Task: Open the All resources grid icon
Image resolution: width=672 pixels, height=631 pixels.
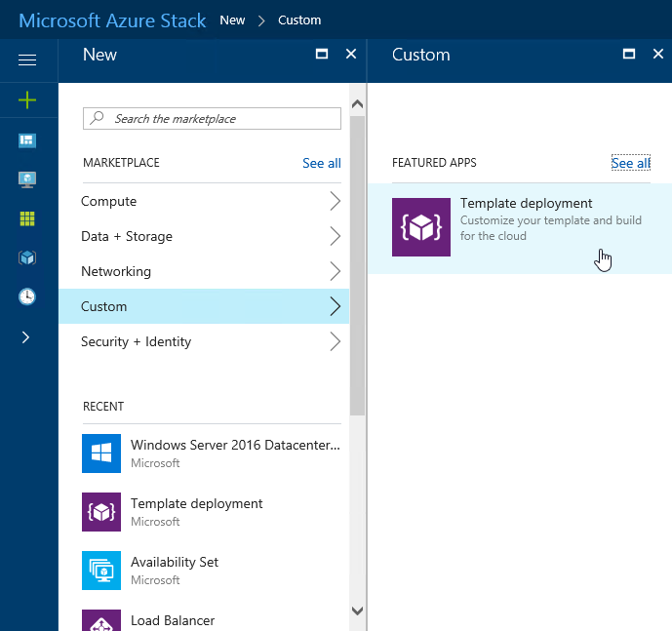Action: 27,218
